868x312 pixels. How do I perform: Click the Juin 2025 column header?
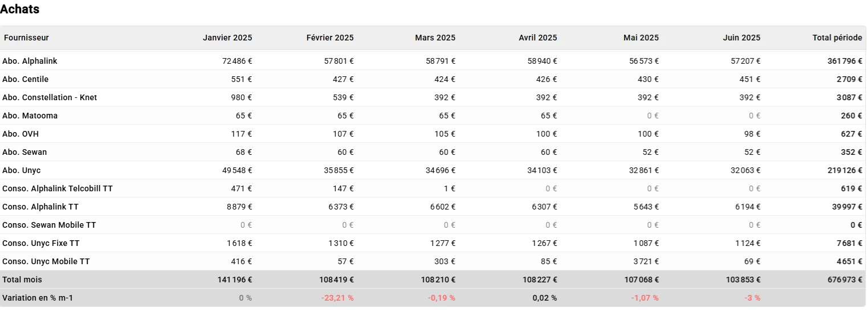click(741, 38)
